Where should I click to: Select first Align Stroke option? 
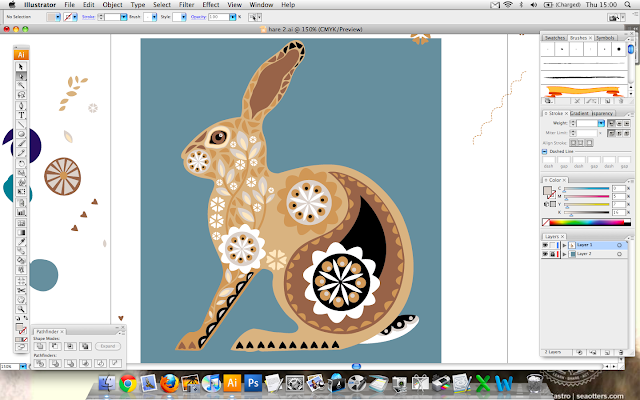573,142
